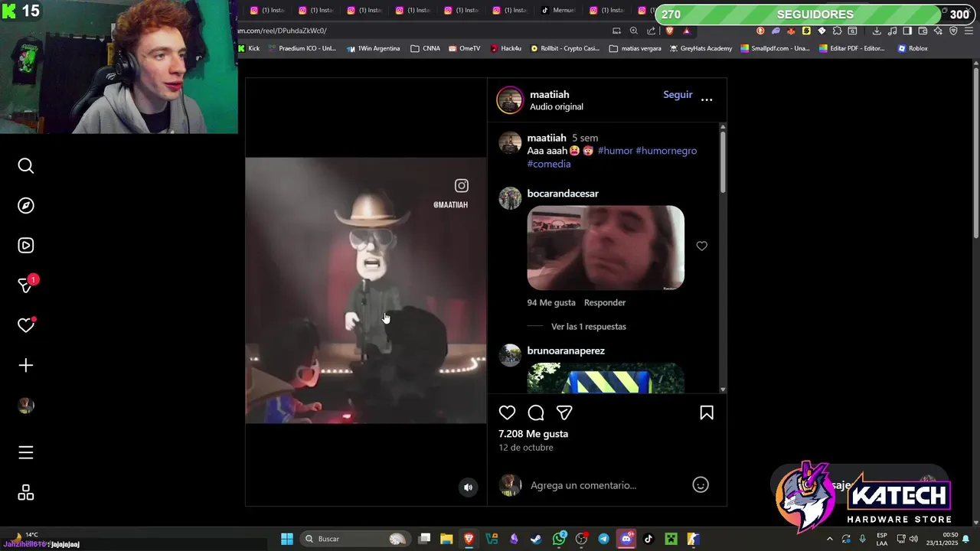Switch to the first Instagram browser tab
Screen dimensions: 980x551
268,10
